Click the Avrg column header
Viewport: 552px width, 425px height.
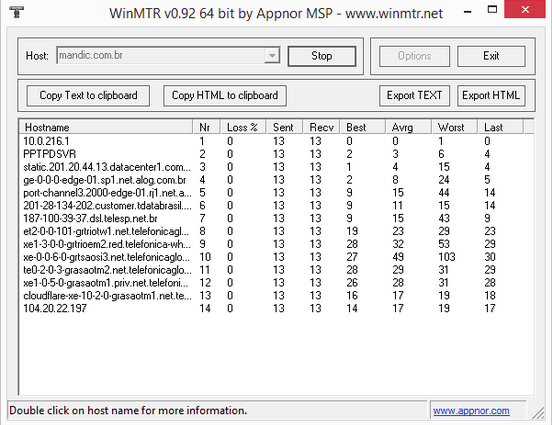coord(409,127)
